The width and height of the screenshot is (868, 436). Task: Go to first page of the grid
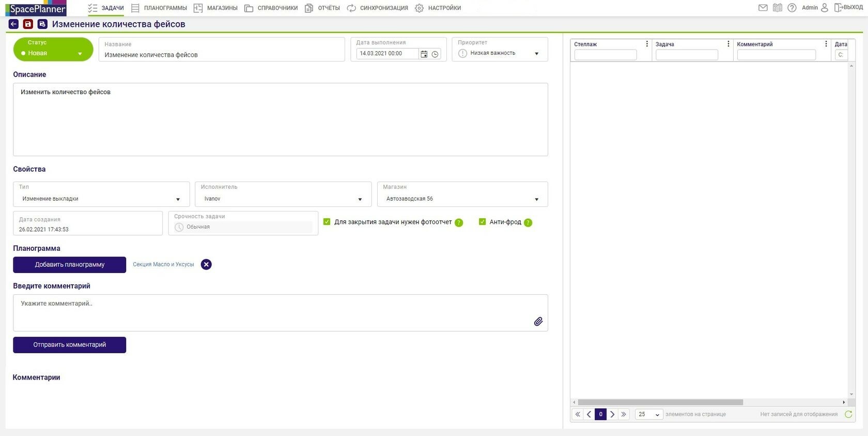[x=578, y=414]
